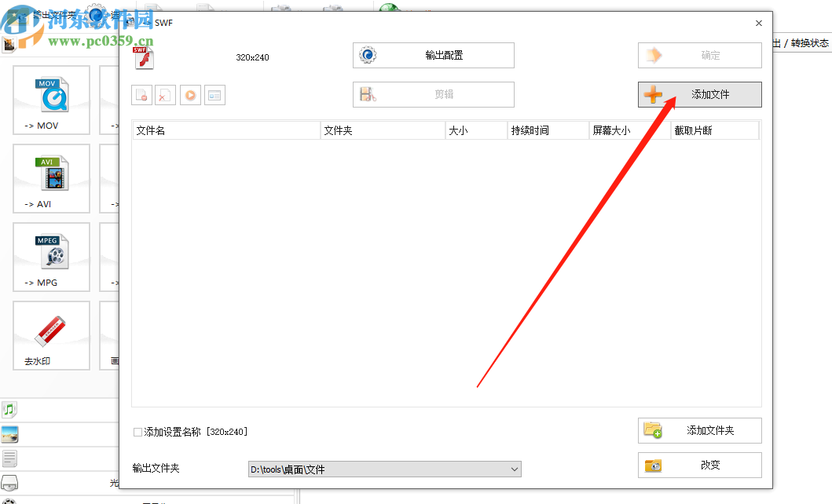Image resolution: width=832 pixels, height=504 pixels.
Task: Sort by the 大小 column header
Action: pos(476,130)
